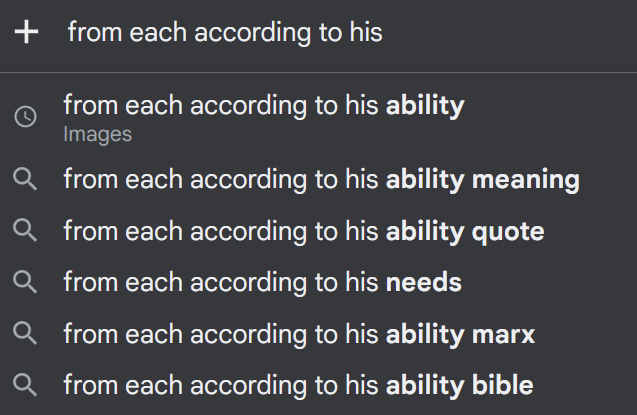Focus the search field with typed query

[x=225, y=33]
